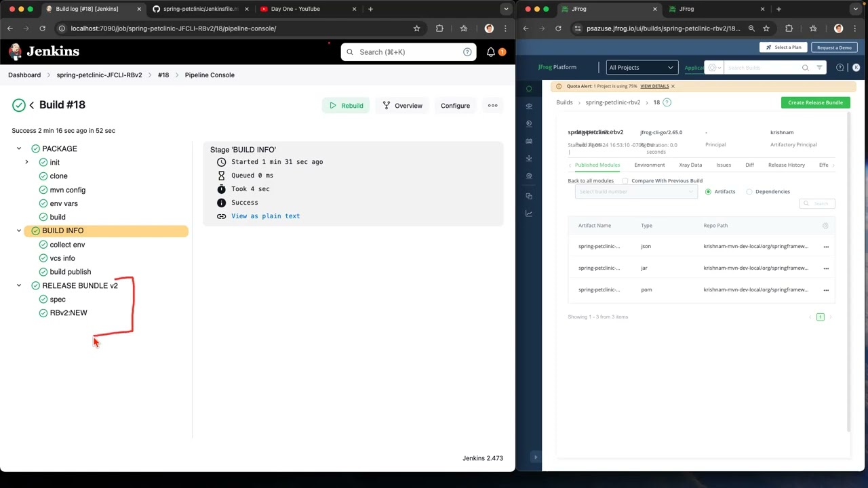Open the JFrog user avatar K
868x488 pixels.
[856, 68]
